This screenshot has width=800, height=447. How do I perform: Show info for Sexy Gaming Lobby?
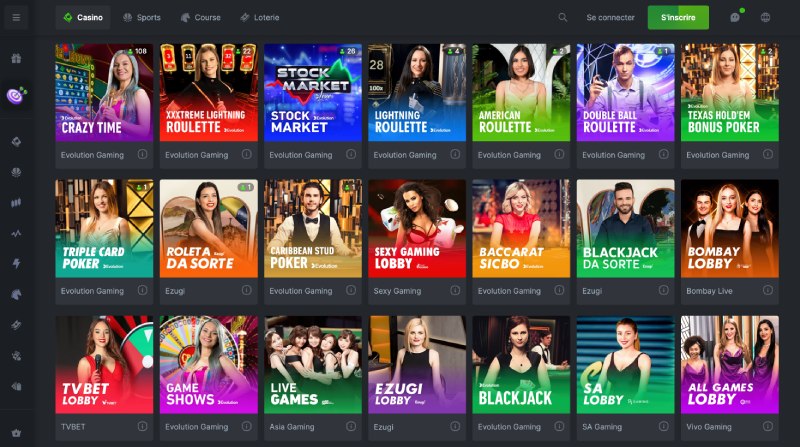pyautogui.click(x=455, y=290)
